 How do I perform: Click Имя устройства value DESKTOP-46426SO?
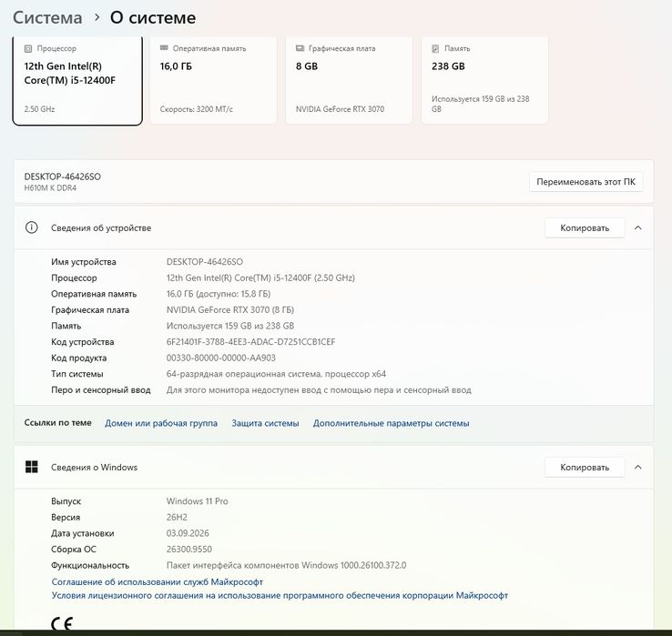coord(205,262)
